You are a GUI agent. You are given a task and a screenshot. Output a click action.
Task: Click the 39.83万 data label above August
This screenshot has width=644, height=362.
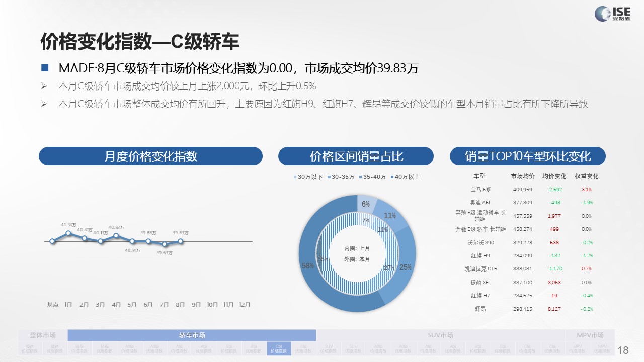[x=181, y=233]
